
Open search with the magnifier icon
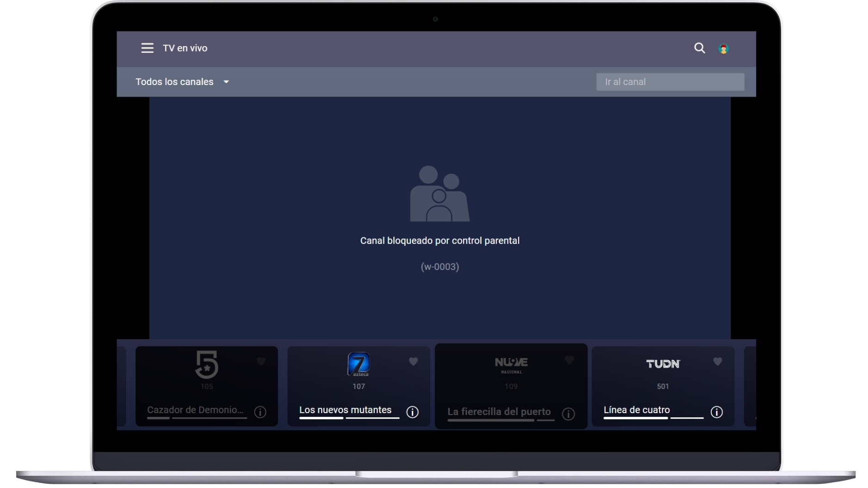(699, 48)
